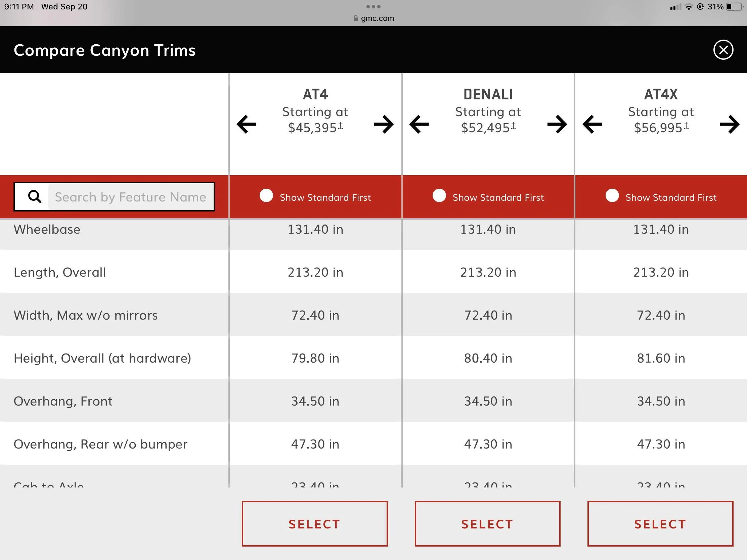Click the Denali height value 80.40 in
Image resolution: width=747 pixels, height=560 pixels.
click(488, 358)
